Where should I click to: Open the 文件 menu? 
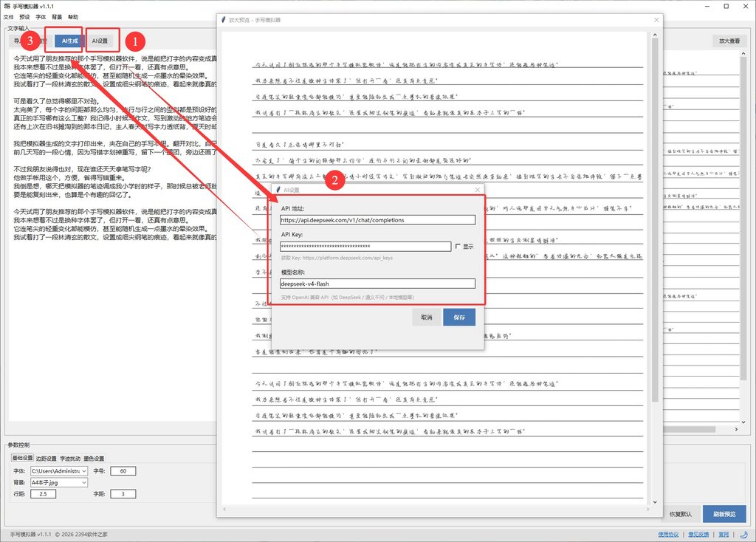(8, 17)
